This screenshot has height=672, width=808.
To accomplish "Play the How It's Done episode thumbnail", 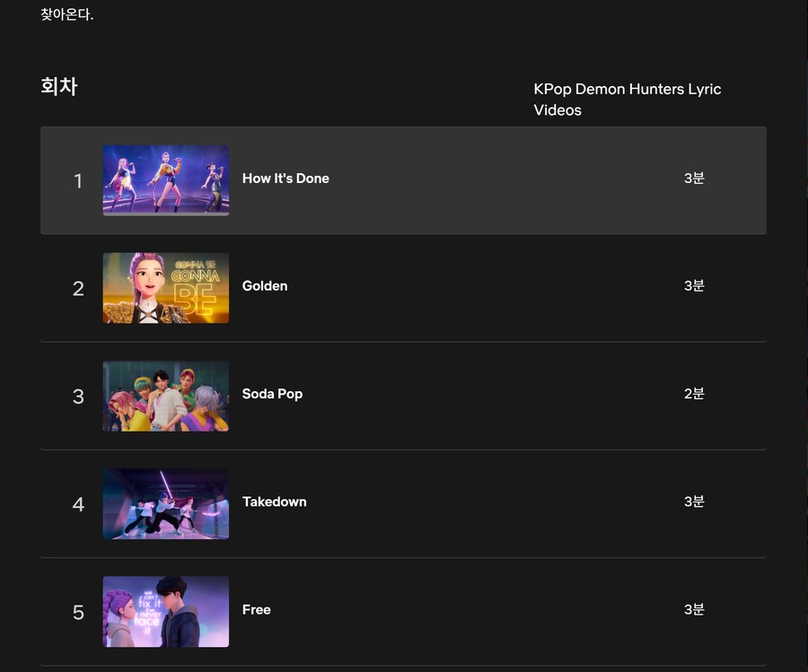I will point(165,179).
